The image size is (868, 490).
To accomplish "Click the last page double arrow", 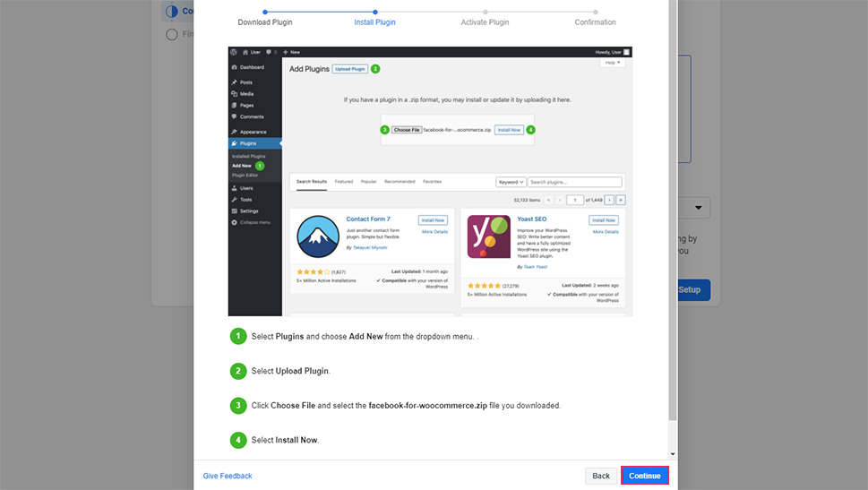I will point(621,200).
